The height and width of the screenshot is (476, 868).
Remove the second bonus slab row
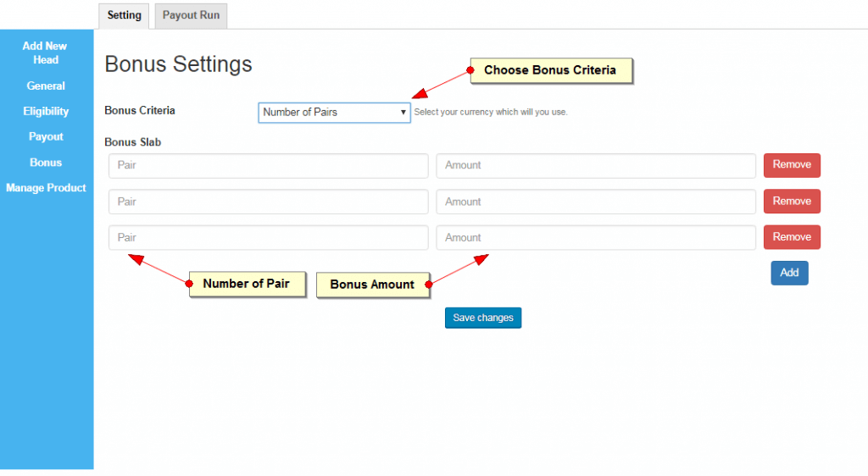click(x=791, y=201)
